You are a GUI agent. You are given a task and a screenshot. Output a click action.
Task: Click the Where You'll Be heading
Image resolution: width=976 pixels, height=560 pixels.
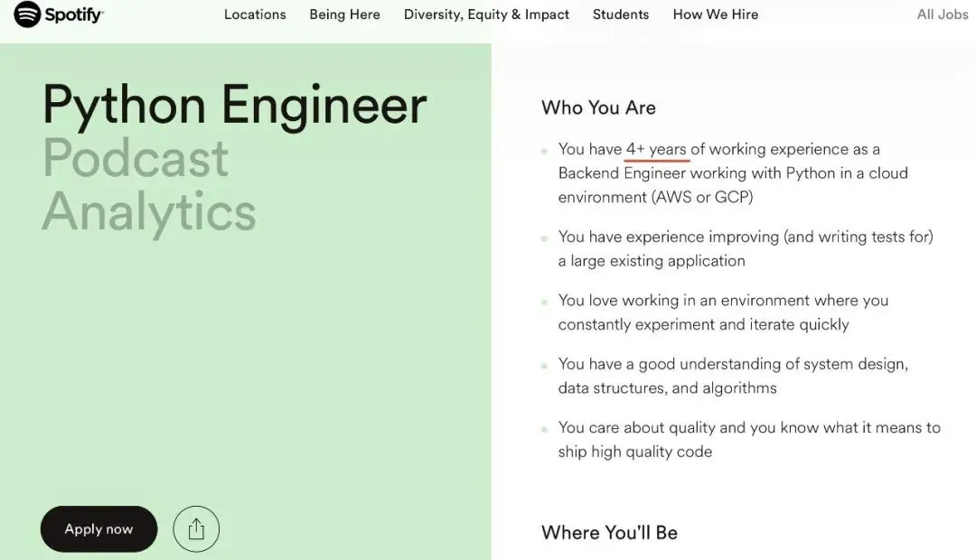click(609, 533)
